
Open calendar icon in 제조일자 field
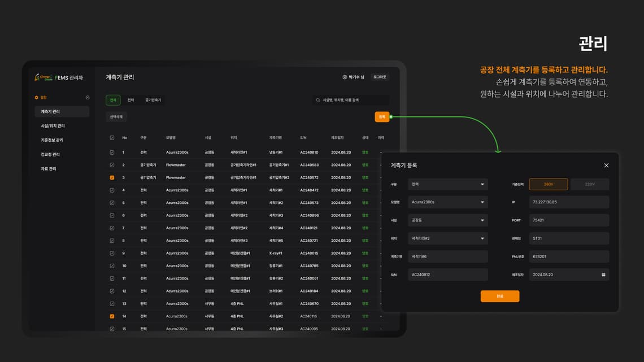pos(603,274)
